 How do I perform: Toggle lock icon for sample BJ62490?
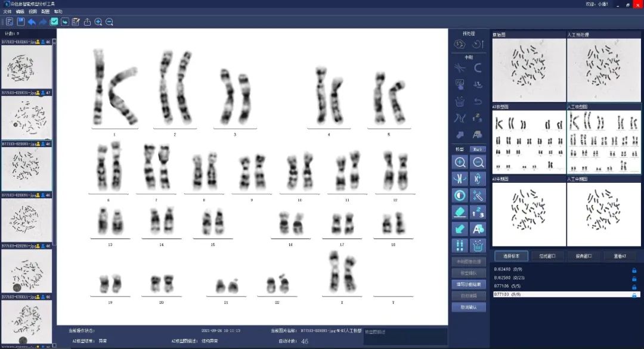point(634,270)
